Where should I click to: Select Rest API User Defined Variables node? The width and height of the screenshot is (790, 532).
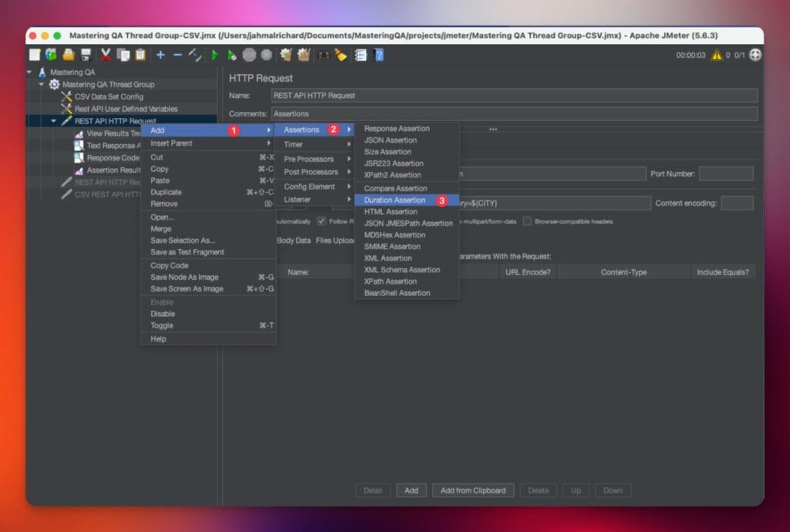126,109
